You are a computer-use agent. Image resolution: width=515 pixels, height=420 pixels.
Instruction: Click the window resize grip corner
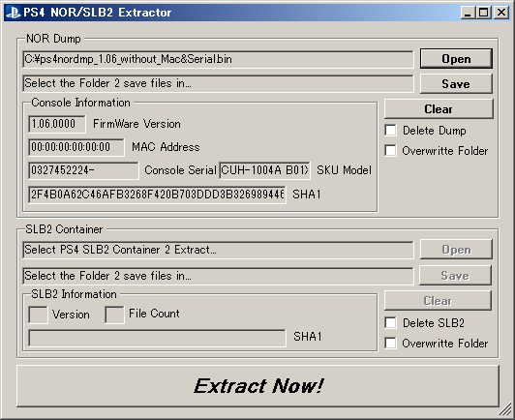coord(504,410)
